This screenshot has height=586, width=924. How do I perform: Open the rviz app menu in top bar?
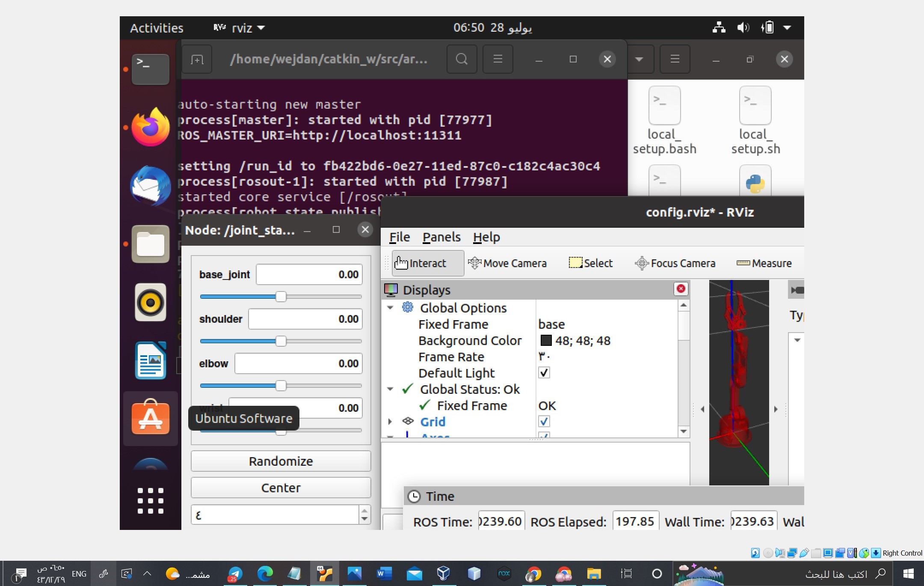coord(240,28)
